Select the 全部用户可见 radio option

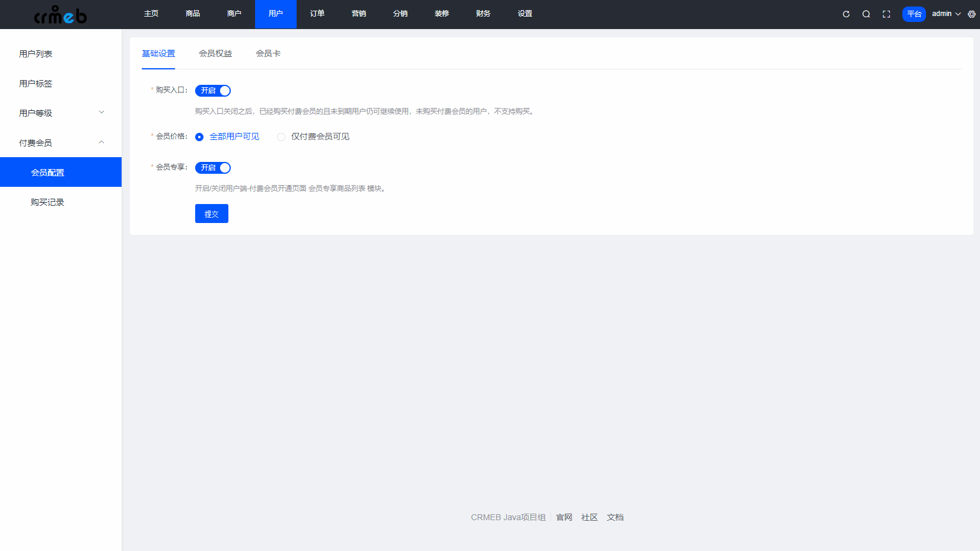[228, 136]
